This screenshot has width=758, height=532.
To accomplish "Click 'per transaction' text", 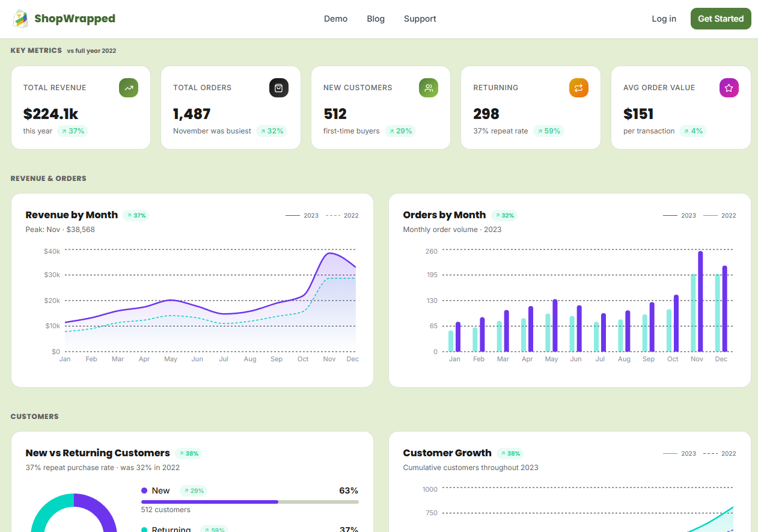I will click(x=649, y=131).
